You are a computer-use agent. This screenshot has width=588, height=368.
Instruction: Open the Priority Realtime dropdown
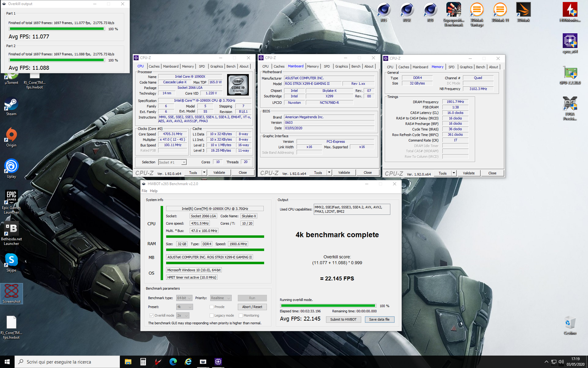click(220, 298)
